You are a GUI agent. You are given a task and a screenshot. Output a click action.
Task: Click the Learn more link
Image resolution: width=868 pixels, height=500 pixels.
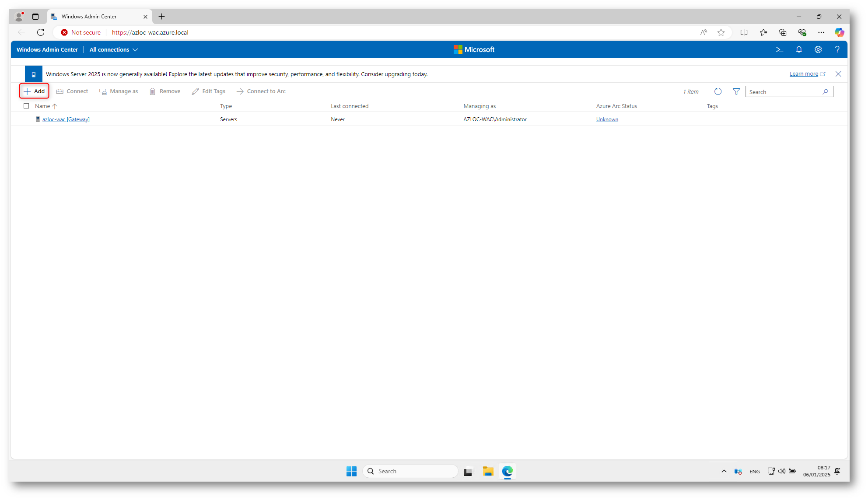pyautogui.click(x=803, y=74)
